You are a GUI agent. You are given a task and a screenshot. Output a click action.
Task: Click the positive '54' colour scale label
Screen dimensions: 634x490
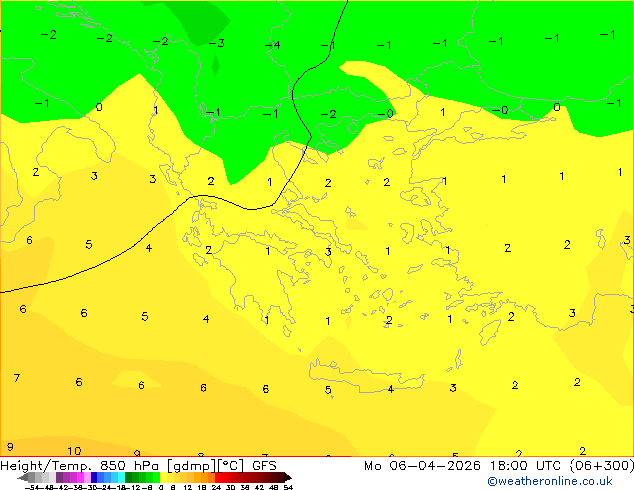click(288, 488)
